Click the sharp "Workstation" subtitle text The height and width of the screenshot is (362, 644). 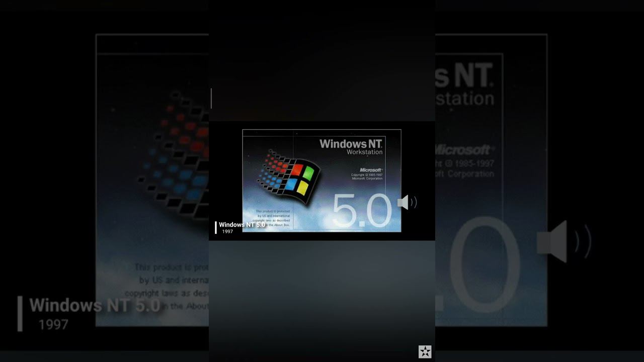(x=364, y=152)
